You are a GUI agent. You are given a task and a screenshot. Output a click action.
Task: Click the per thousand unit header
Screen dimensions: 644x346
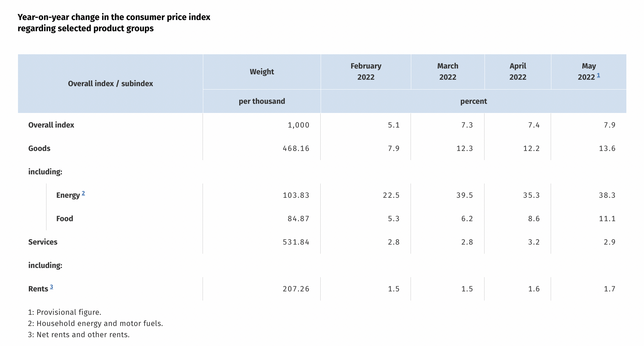(262, 101)
